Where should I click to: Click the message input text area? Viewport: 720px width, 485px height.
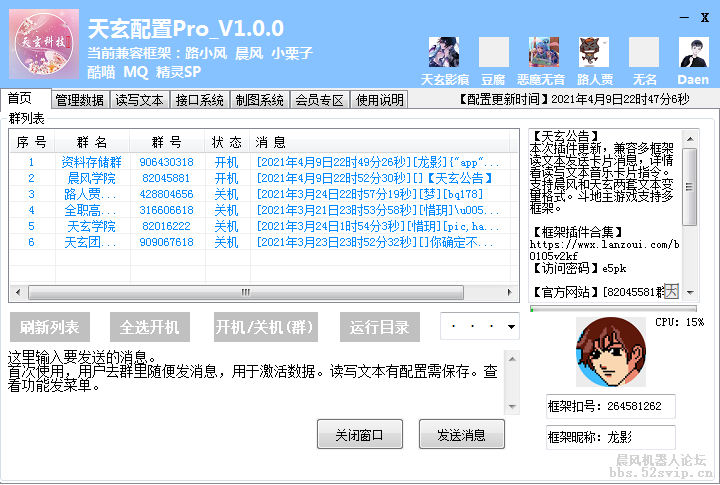click(255, 382)
